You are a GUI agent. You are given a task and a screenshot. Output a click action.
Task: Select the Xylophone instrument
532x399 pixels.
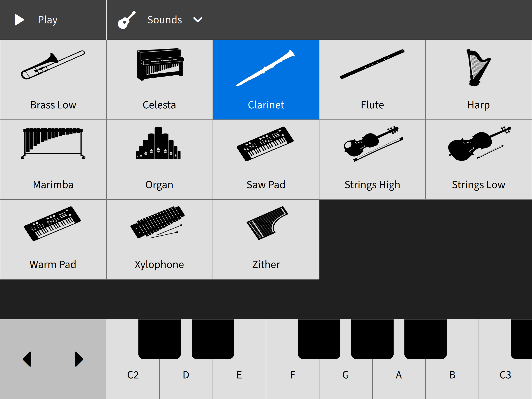pos(159,239)
